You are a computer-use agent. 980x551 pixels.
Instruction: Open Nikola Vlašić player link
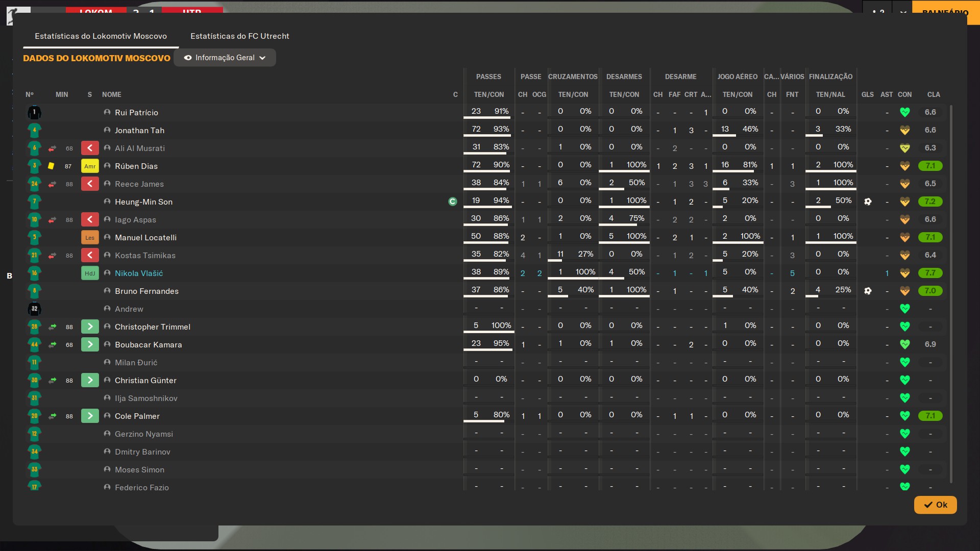pyautogui.click(x=139, y=273)
